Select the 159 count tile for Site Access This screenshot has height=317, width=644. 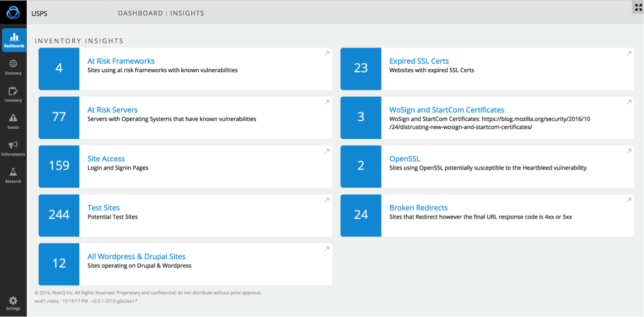click(x=59, y=166)
